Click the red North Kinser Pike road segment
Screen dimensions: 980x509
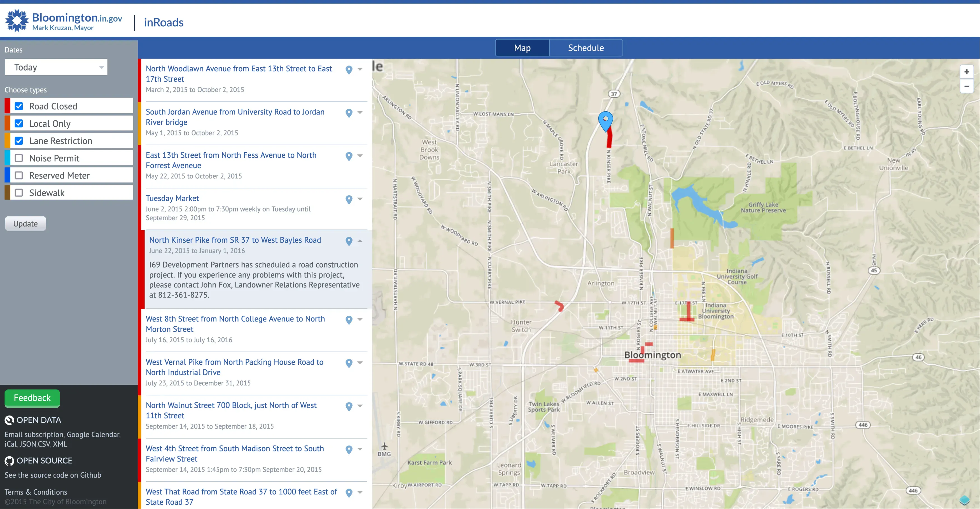pos(610,139)
